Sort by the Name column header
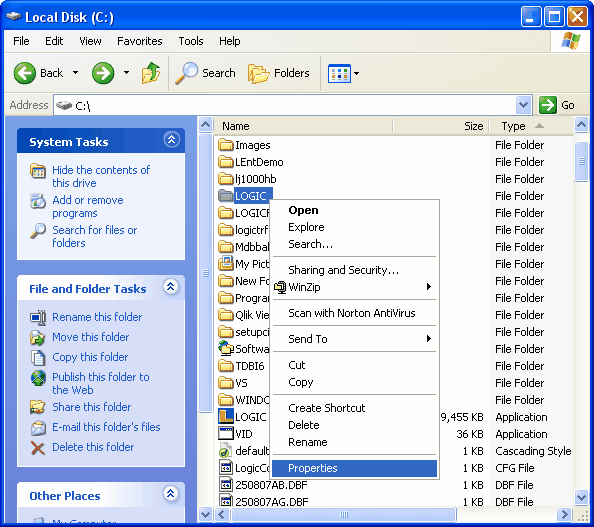The image size is (594, 527). point(303,126)
